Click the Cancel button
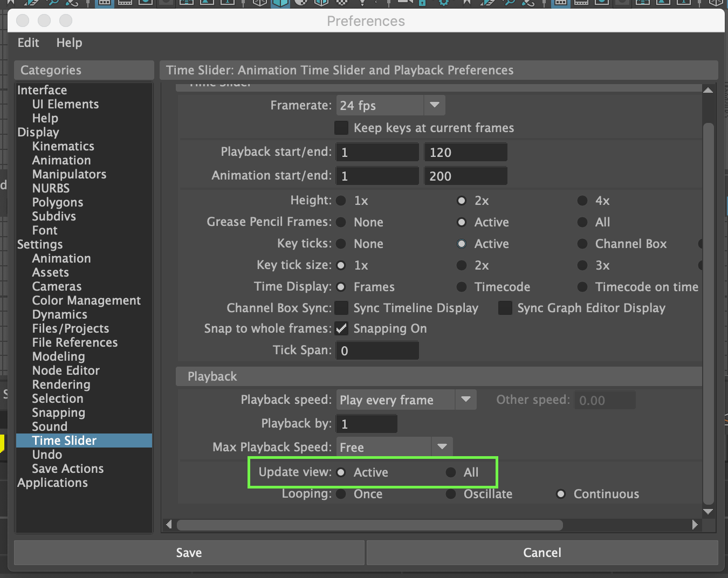The height and width of the screenshot is (578, 728). coord(541,552)
